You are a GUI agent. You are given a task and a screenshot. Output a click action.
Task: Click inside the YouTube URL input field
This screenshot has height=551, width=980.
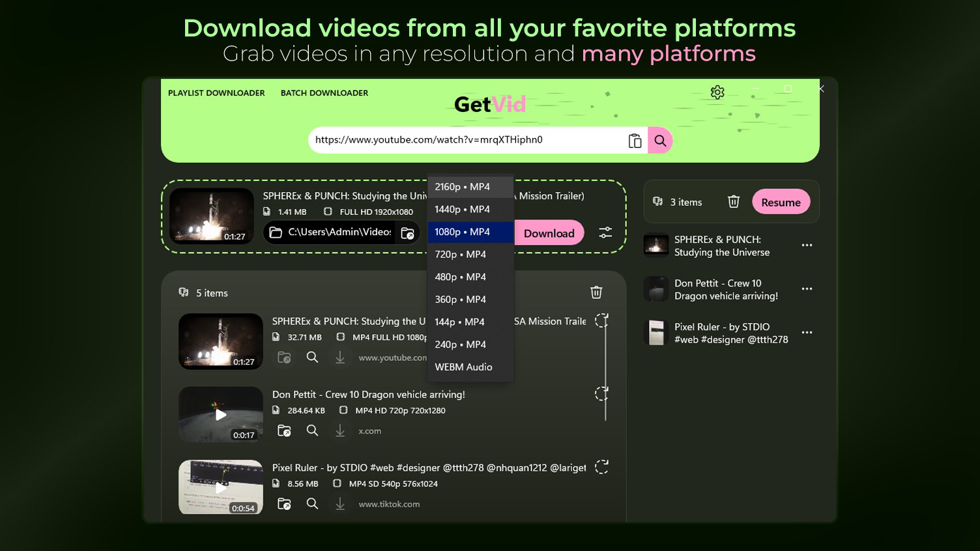[456, 139]
